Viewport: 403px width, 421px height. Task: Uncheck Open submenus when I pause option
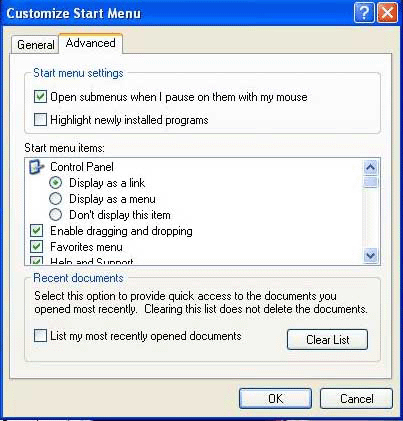tap(40, 97)
